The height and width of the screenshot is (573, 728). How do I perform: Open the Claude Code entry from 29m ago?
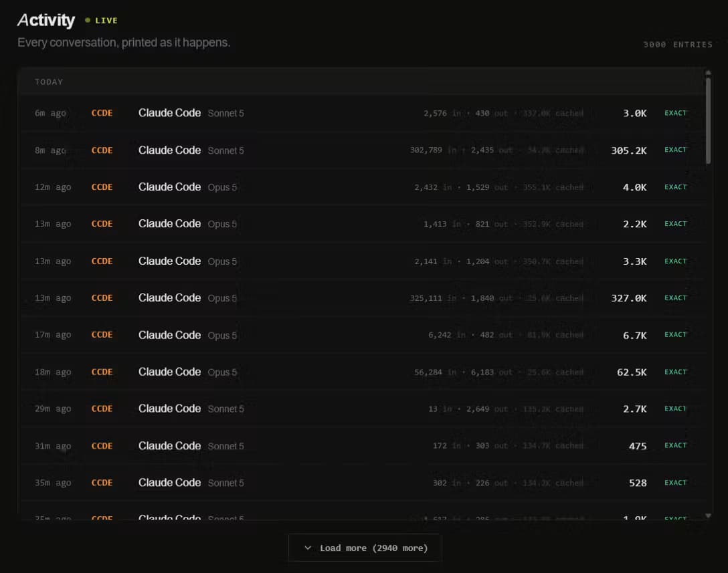click(x=362, y=409)
